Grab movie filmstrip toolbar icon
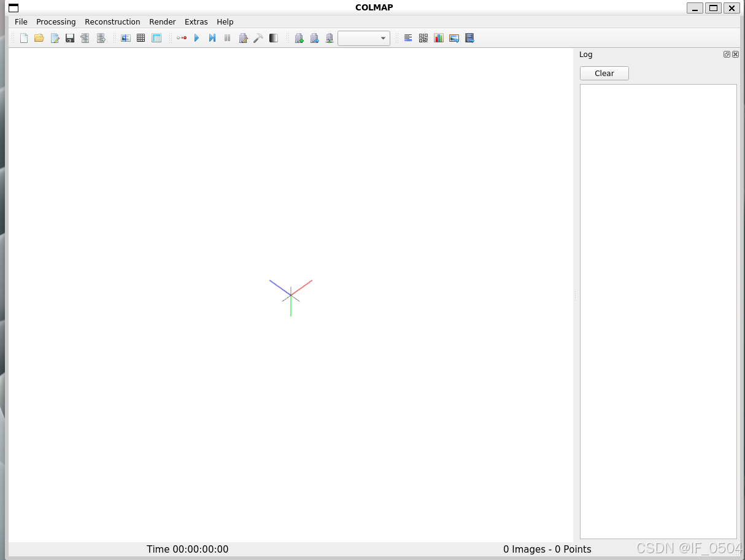The height and width of the screenshot is (560, 745). 469,38
